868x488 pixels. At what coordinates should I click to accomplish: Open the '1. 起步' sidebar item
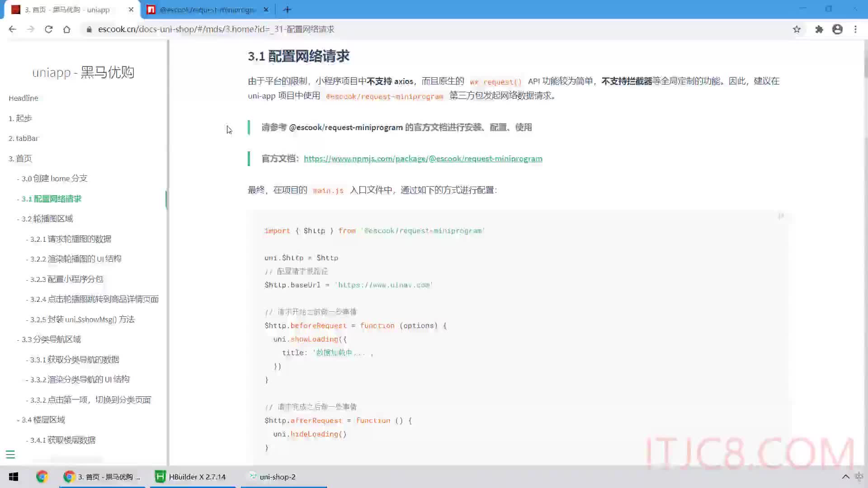point(20,118)
